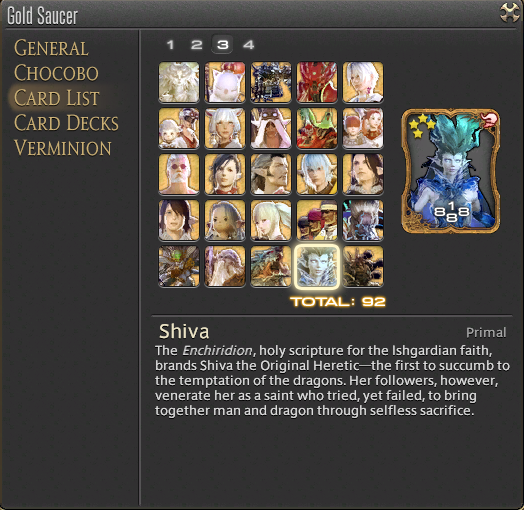The image size is (524, 510).
Task: Select the group with hats card
Action: [317, 220]
